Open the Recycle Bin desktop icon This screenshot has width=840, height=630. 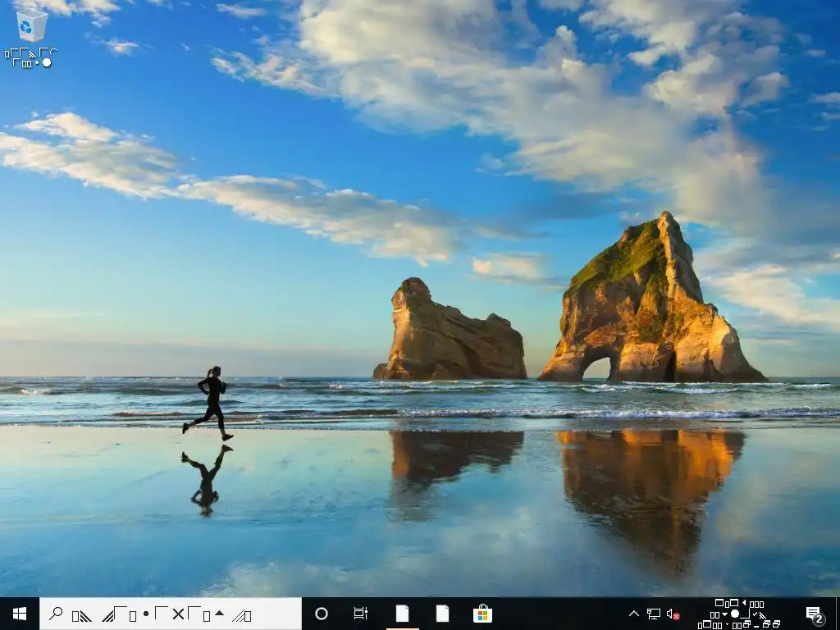(31, 38)
